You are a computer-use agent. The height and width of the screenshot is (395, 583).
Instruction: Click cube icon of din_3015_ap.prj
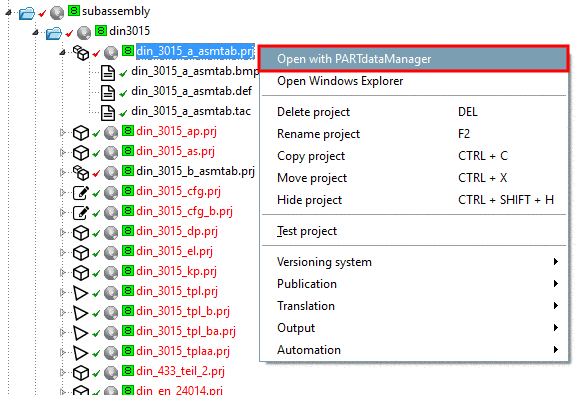(81, 133)
